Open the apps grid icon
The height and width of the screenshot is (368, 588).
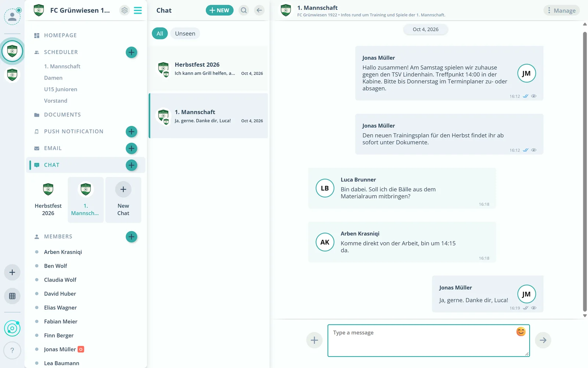point(12,296)
